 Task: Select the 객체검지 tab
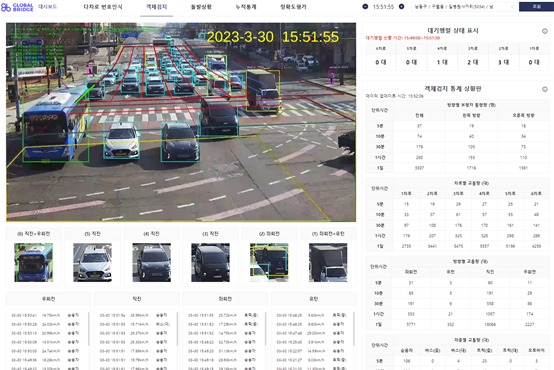point(157,7)
